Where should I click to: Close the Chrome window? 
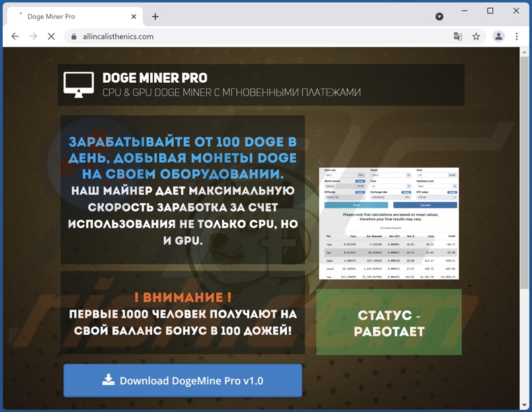[516, 11]
